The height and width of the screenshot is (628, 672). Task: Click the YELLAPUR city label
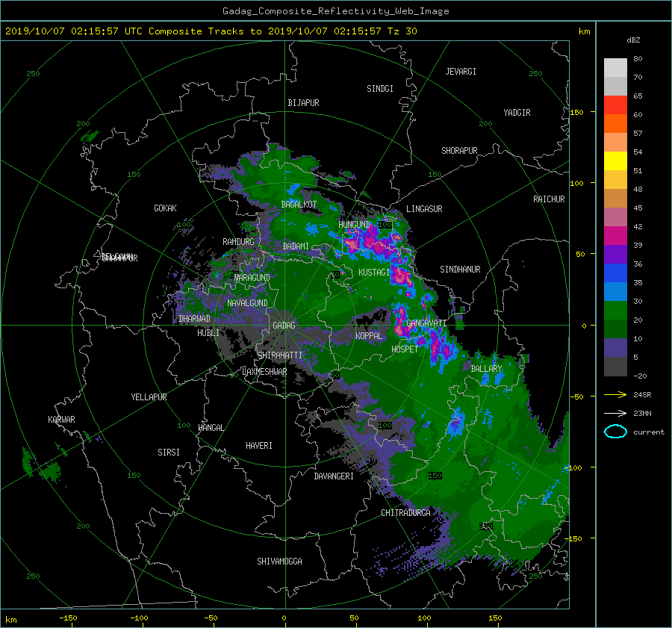point(149,397)
